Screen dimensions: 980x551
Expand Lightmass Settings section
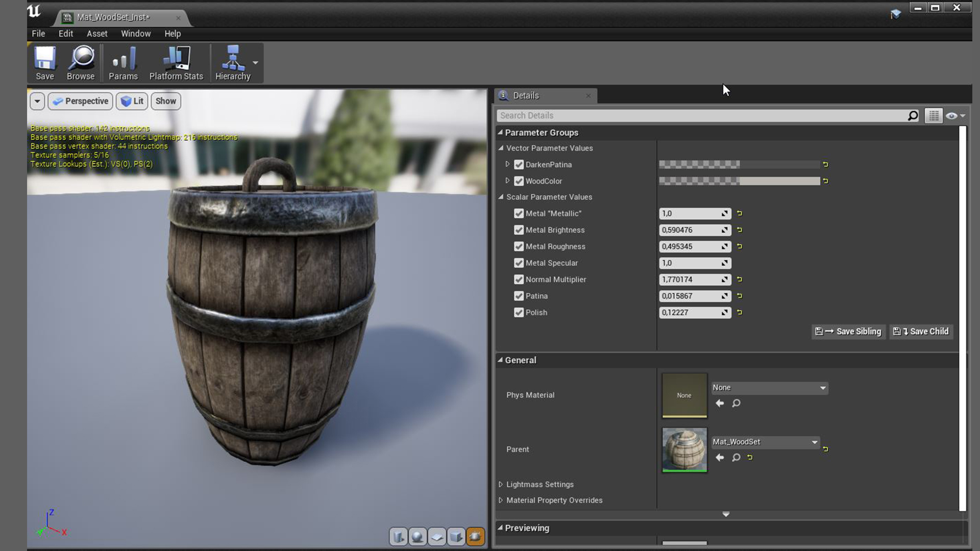coord(501,485)
